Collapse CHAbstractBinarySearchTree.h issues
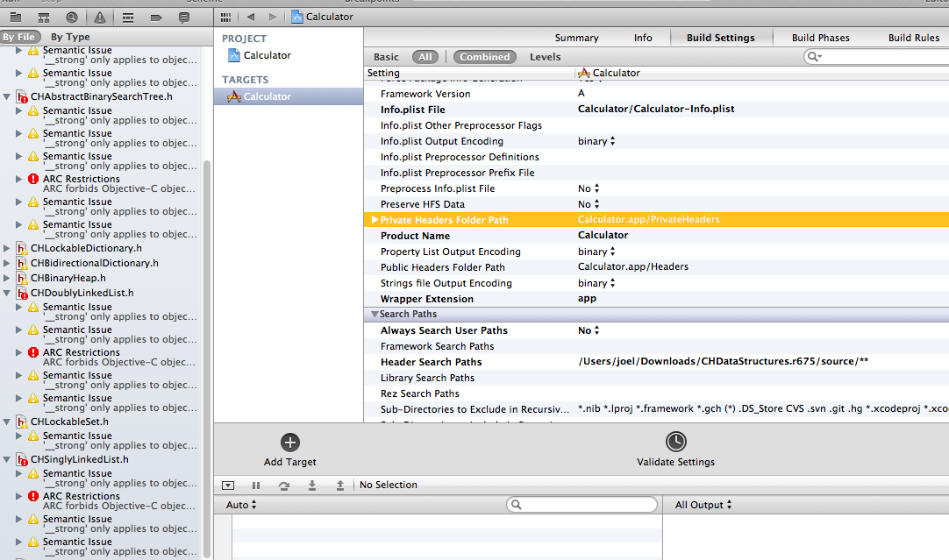Image resolution: width=949 pixels, height=560 pixels. tap(7, 96)
